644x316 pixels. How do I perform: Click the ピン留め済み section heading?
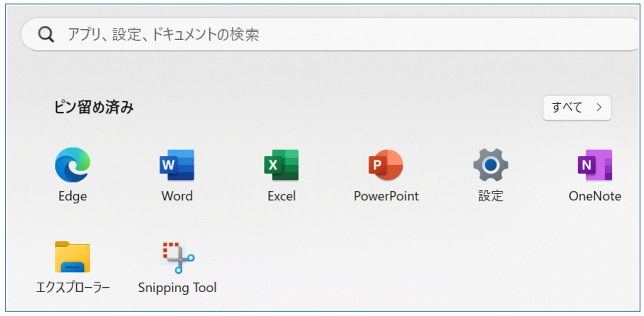(x=94, y=108)
